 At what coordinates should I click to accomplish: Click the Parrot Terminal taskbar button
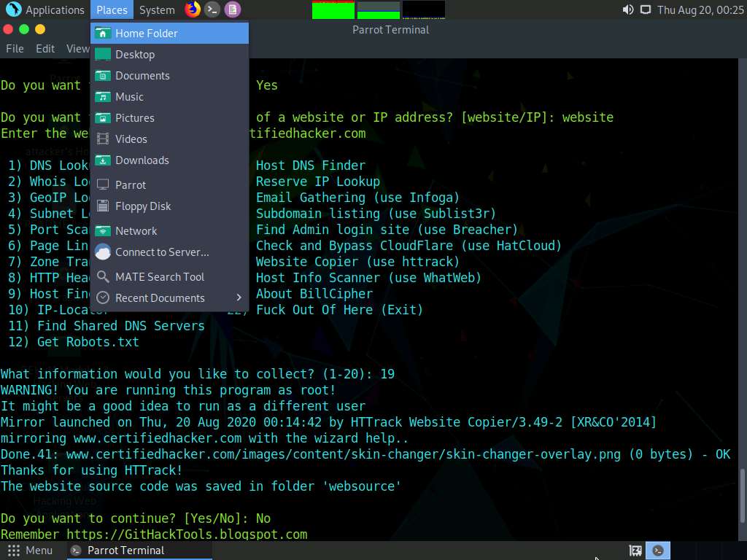[x=138, y=551]
